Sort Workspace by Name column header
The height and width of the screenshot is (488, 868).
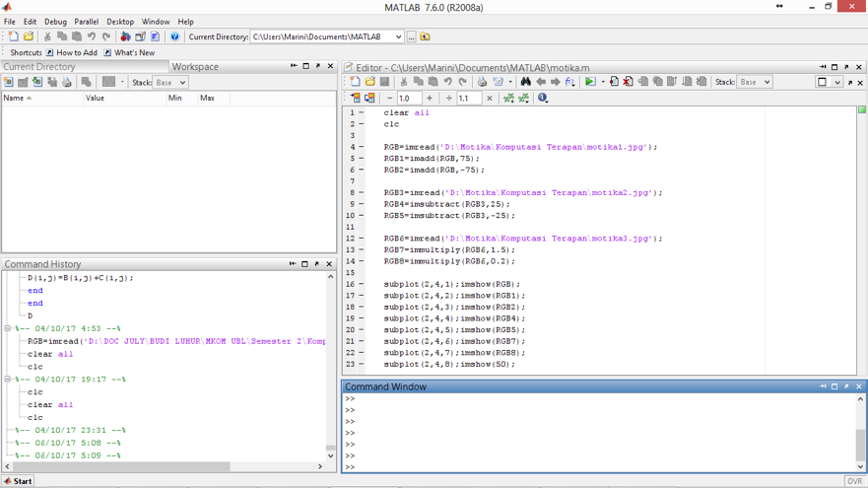coord(42,98)
